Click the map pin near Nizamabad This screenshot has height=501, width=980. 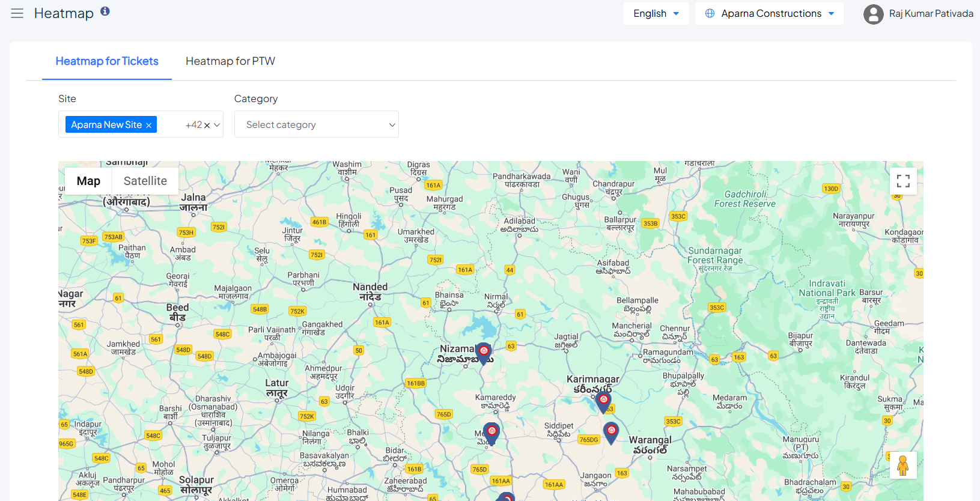[484, 353]
